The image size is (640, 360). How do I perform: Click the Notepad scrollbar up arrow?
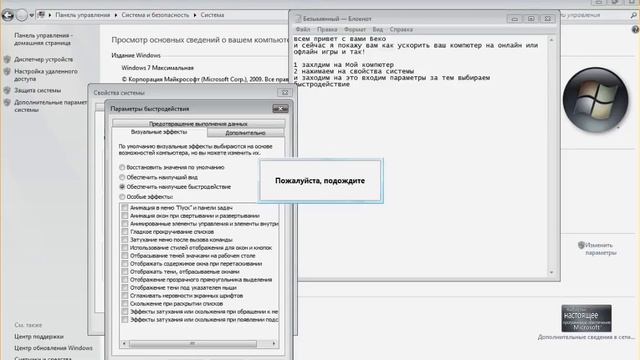[551, 40]
